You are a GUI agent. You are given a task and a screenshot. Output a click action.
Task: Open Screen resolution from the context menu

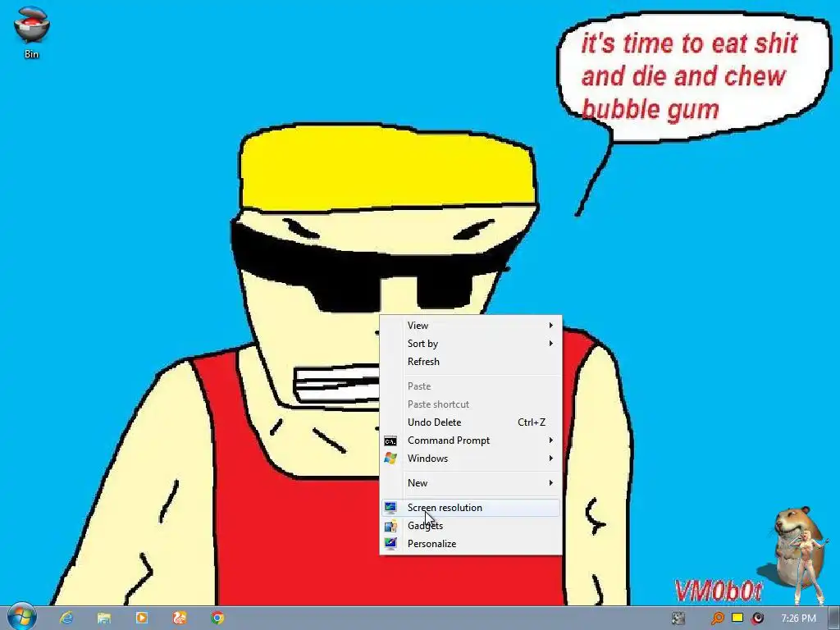coord(471,507)
